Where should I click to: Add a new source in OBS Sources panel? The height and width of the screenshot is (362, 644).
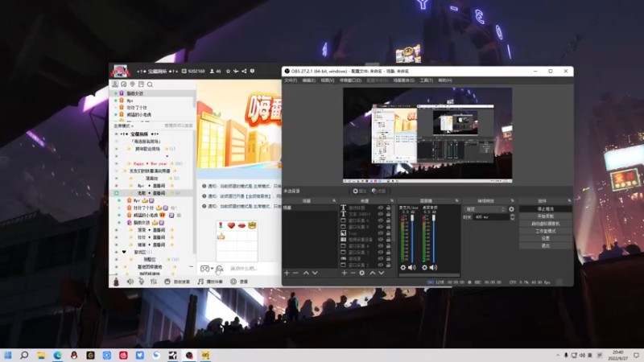[x=345, y=273]
